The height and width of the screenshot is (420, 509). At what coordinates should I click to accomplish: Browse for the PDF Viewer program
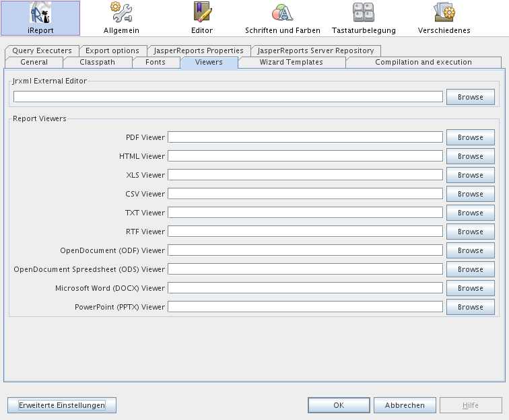coord(470,137)
